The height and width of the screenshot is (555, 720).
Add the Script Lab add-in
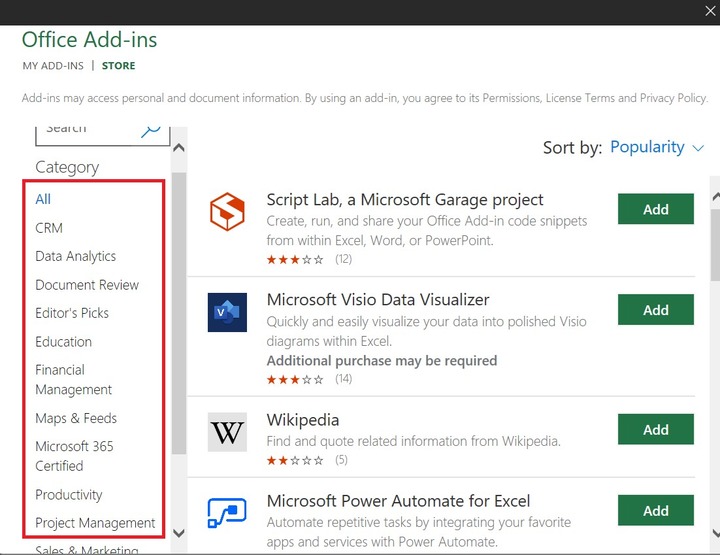tap(655, 209)
